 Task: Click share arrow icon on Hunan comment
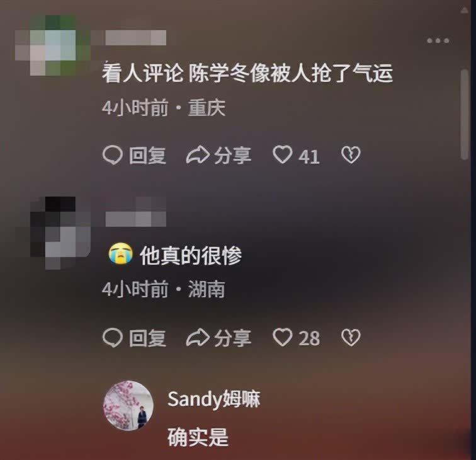[x=198, y=338]
